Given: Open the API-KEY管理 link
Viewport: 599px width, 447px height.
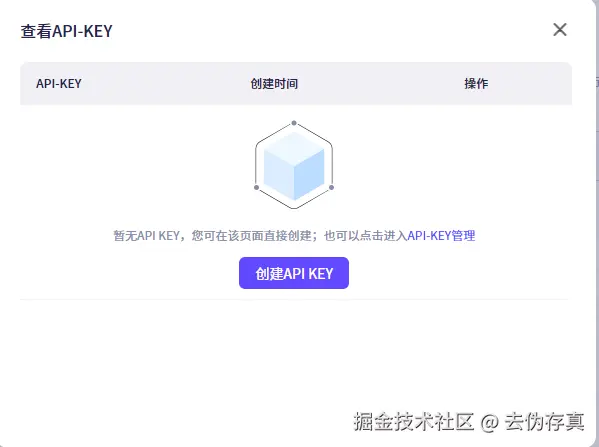Looking at the screenshot, I should click(441, 235).
